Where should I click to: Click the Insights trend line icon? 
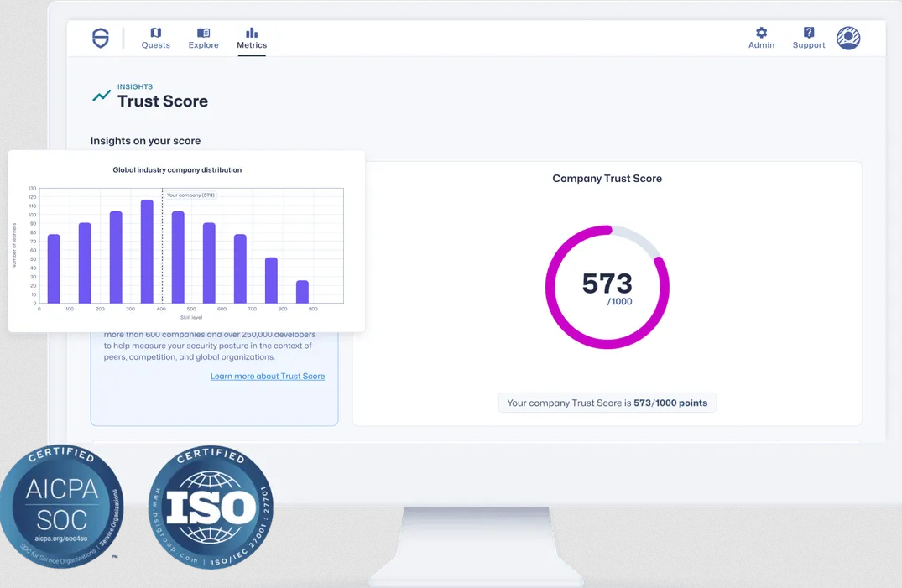pos(102,96)
